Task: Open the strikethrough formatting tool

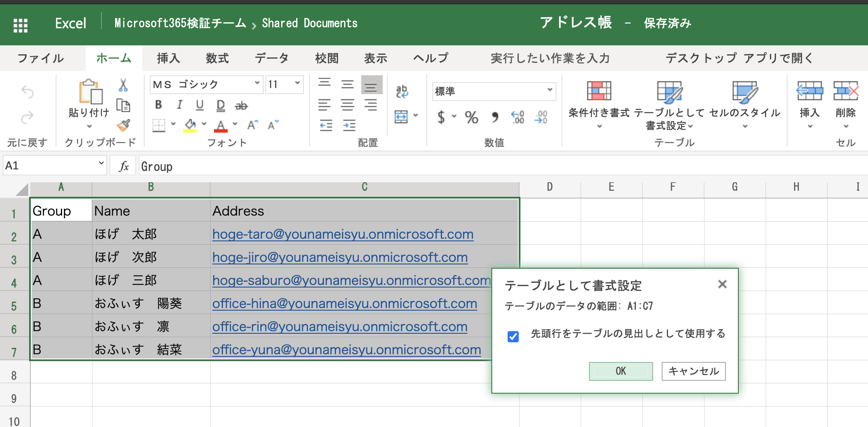Action: (241, 104)
